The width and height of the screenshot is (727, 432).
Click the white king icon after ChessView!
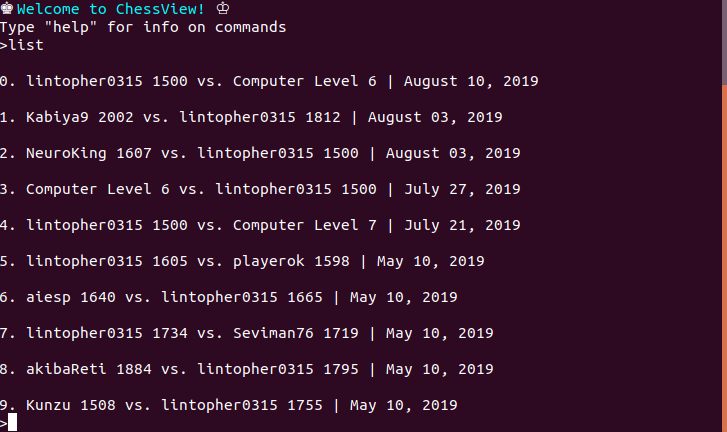pos(223,8)
